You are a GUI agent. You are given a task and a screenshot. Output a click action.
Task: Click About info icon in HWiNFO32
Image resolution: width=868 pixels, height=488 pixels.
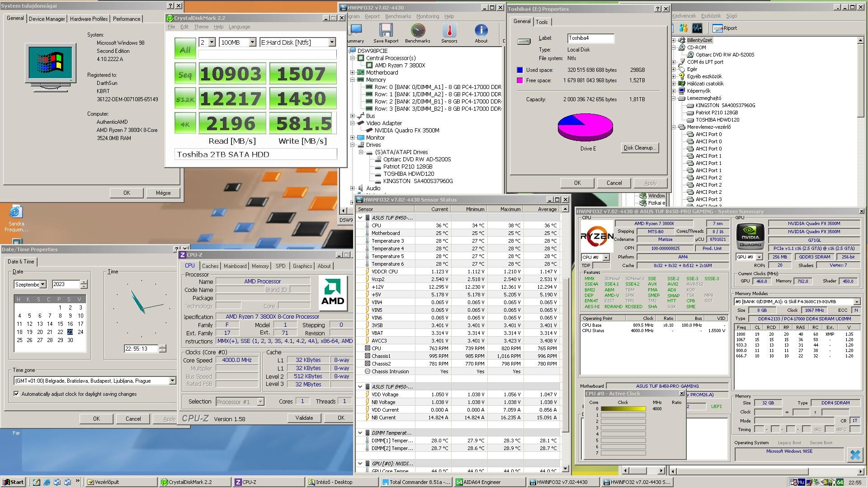[481, 33]
